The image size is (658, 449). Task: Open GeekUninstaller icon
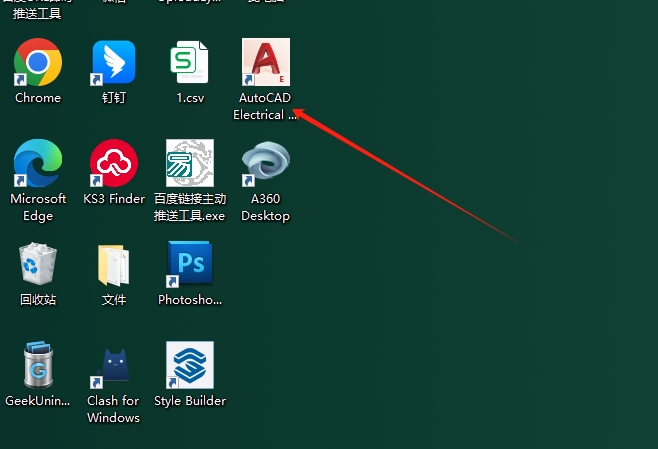(38, 365)
